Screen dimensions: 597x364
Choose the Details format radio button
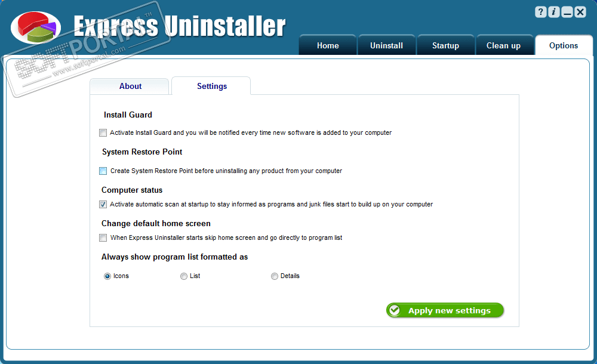coord(275,276)
